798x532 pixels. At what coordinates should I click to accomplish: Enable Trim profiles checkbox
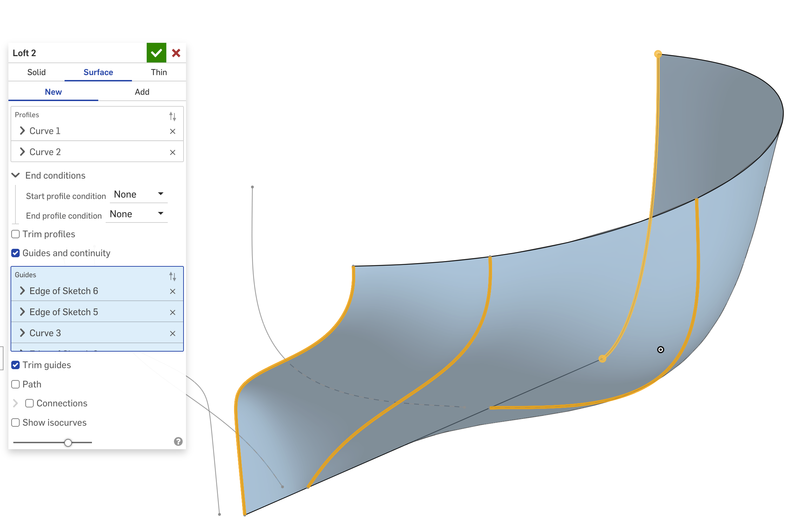[x=15, y=234]
